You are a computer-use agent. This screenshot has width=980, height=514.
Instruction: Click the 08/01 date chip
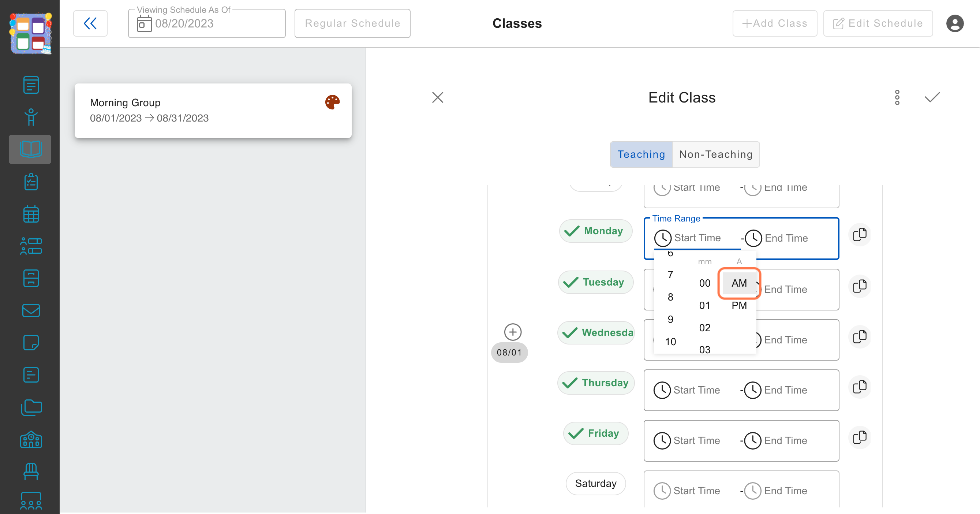[x=509, y=353]
